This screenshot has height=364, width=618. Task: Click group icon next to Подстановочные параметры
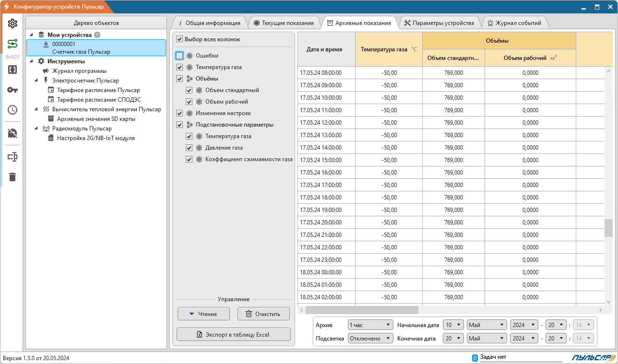tap(190, 125)
